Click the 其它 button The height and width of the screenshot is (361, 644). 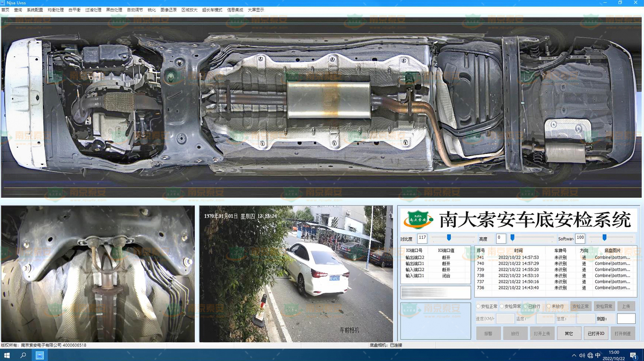569,333
